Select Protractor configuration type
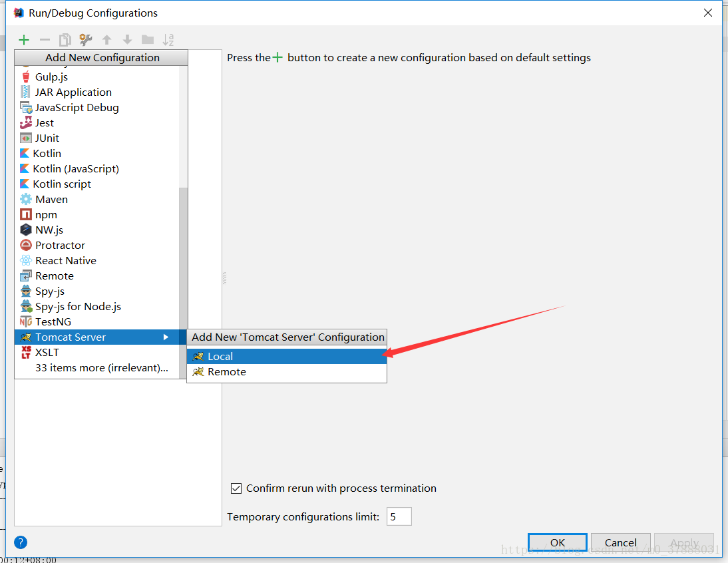 pyautogui.click(x=96, y=246)
